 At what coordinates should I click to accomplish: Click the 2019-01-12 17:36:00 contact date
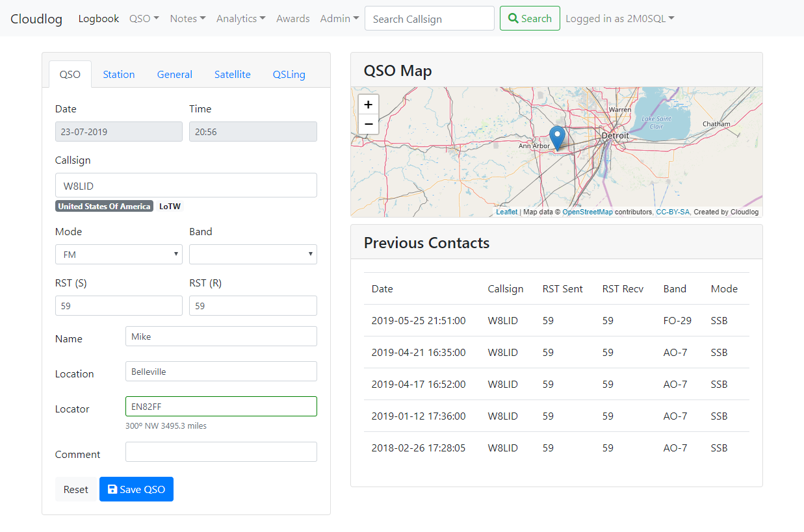419,416
